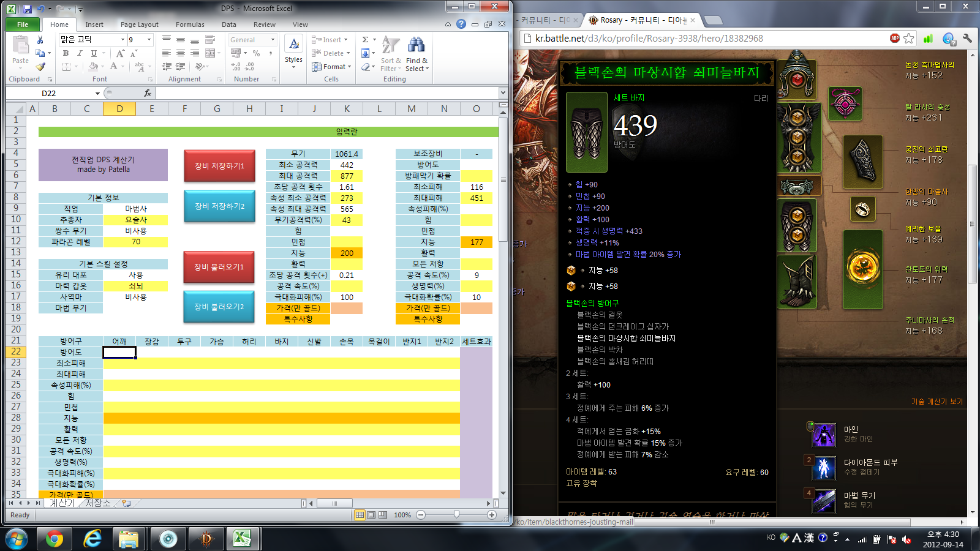This screenshot has height=551, width=980.
Task: Open the Find & Select dropdown
Action: click(417, 54)
